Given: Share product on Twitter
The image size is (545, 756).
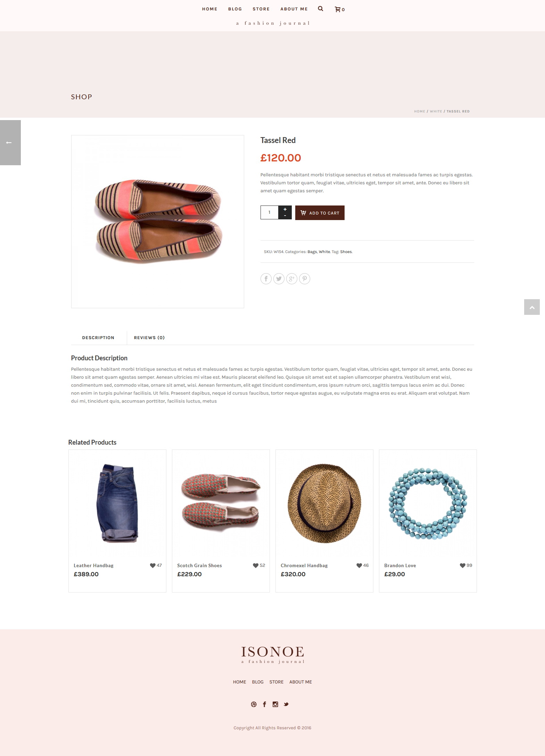Looking at the screenshot, I should 279,279.
